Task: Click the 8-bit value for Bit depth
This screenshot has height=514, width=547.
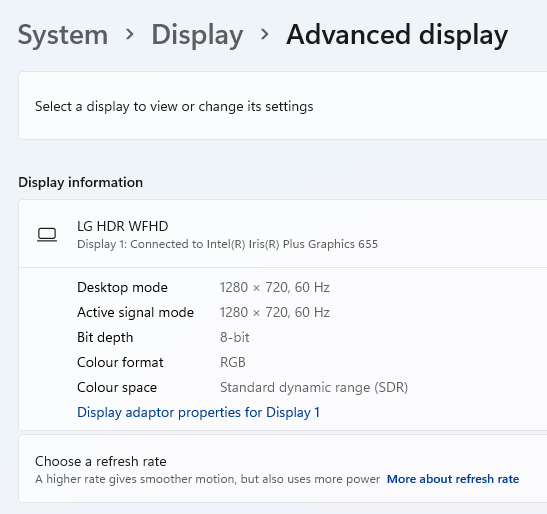Action: pyautogui.click(x=235, y=337)
